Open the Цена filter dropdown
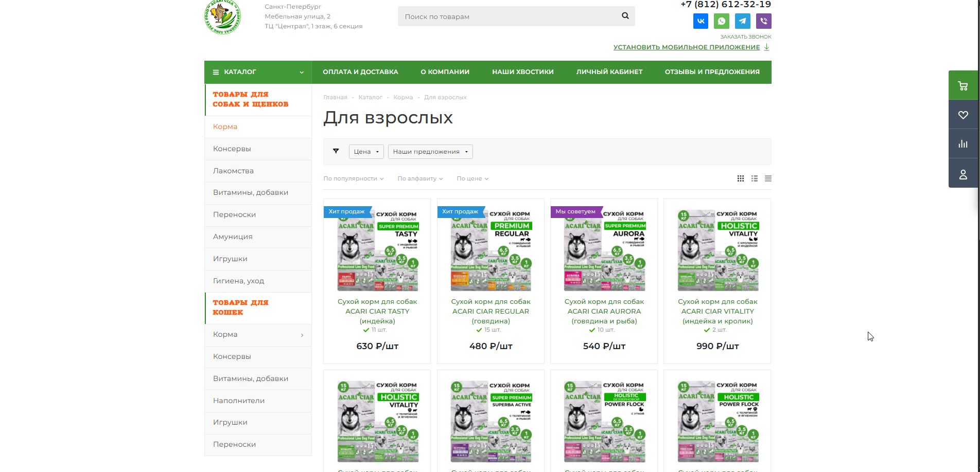Screen dimensions: 980x472 [x=366, y=152]
